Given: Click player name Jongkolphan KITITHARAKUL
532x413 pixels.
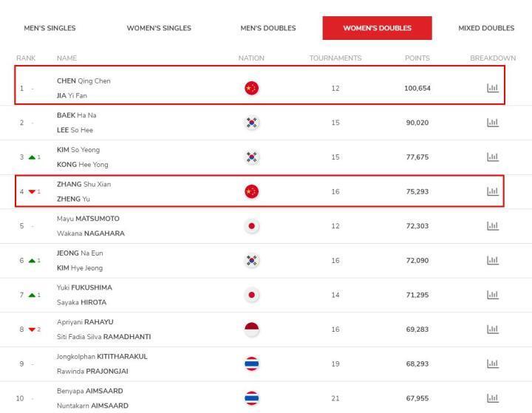Looking at the screenshot, I should point(102,356).
